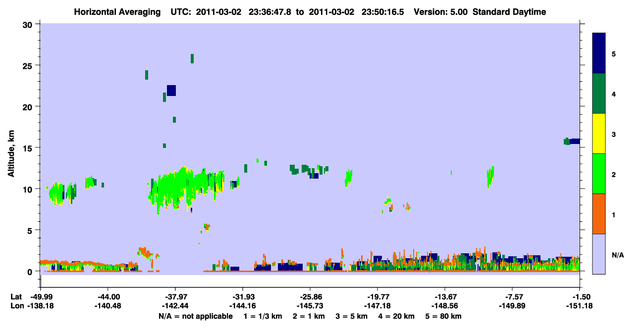Click the dark blue color bar segment labeled 5
The height and width of the screenshot is (330, 644).
599,53
